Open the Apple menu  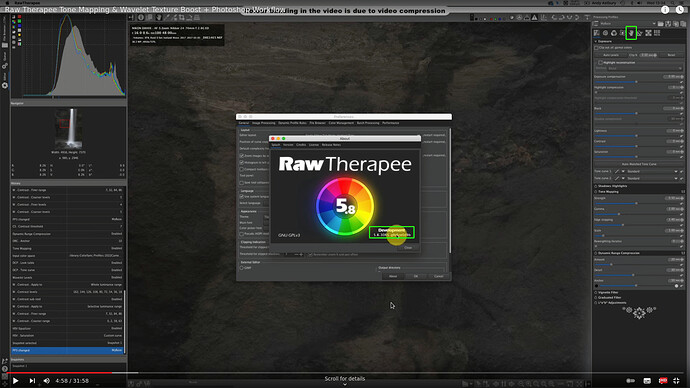coord(7,3)
